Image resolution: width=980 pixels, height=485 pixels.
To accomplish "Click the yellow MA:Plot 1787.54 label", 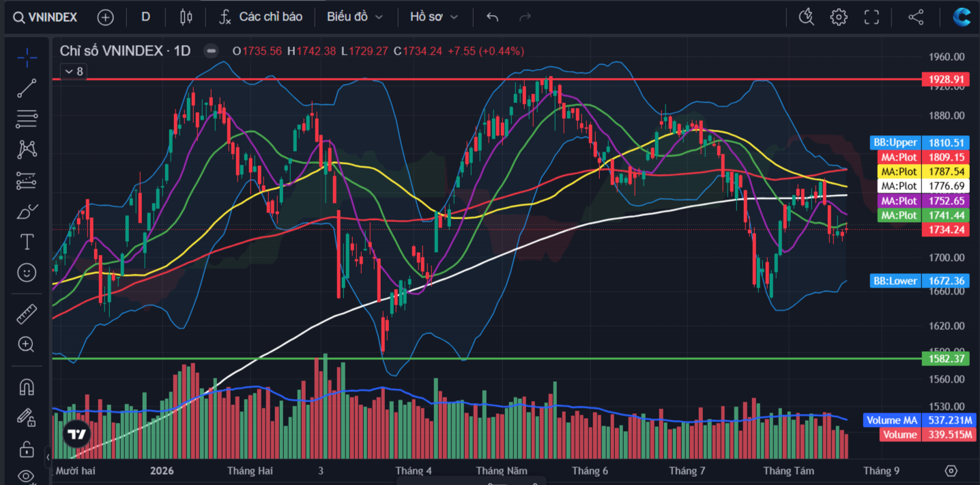I will coord(923,171).
